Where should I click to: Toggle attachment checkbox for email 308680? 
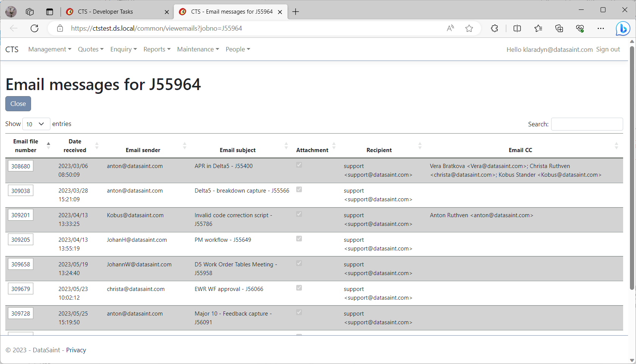coord(299,165)
